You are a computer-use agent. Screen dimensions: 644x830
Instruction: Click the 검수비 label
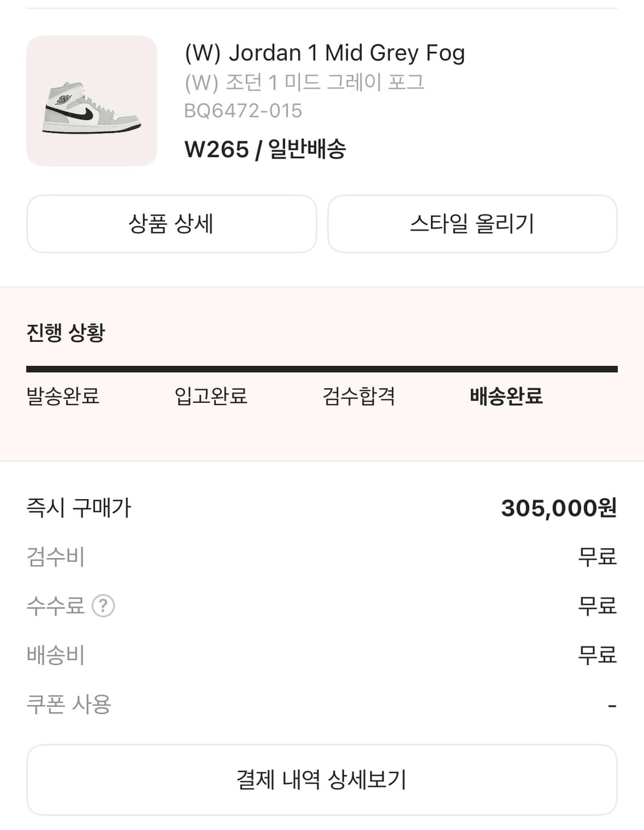[56, 557]
